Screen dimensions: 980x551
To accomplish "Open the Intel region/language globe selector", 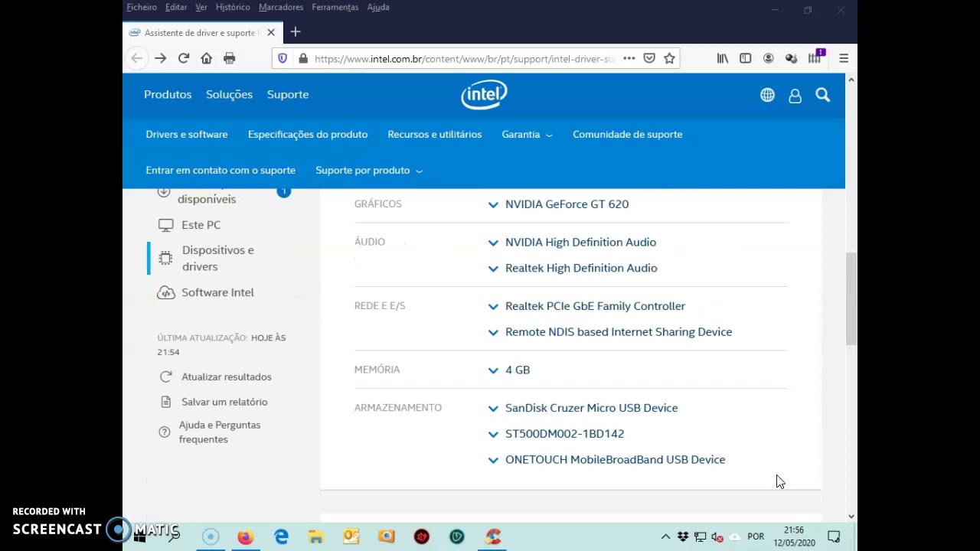I will point(767,94).
